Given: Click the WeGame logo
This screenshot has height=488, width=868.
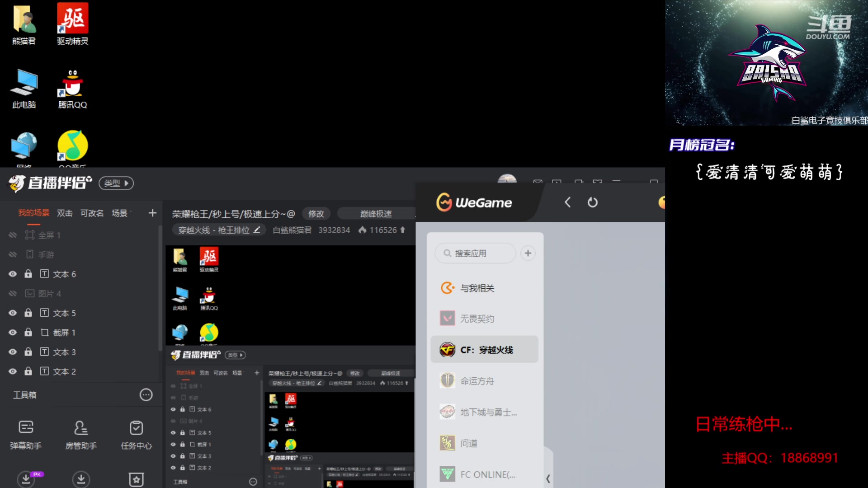Looking at the screenshot, I should tap(474, 202).
